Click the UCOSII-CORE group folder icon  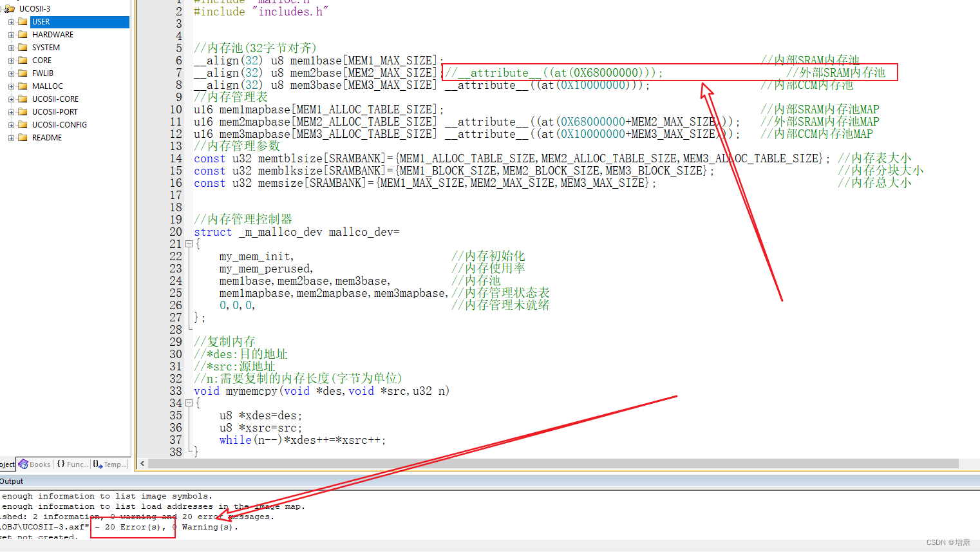pos(23,99)
